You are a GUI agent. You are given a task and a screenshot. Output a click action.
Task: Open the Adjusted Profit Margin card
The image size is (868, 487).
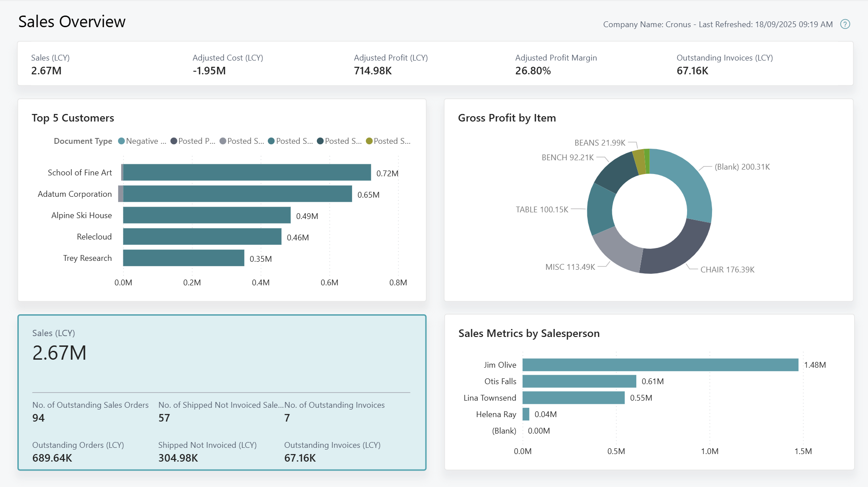click(556, 64)
